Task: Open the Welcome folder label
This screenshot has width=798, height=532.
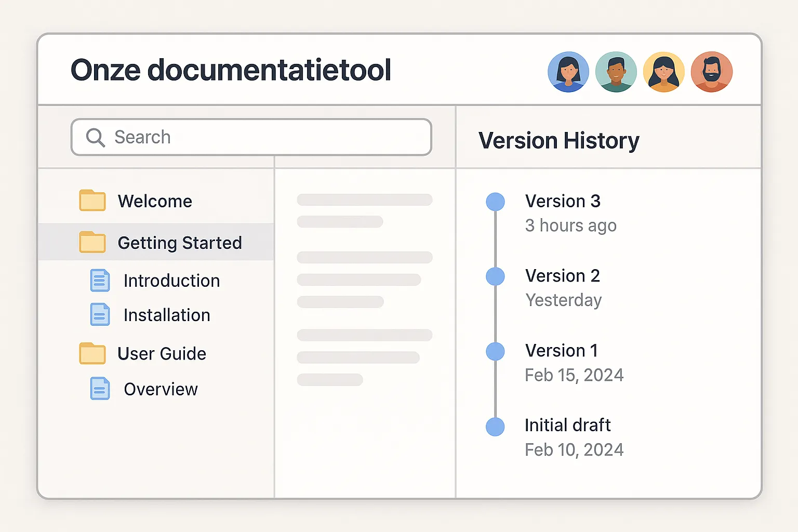Action: click(155, 201)
